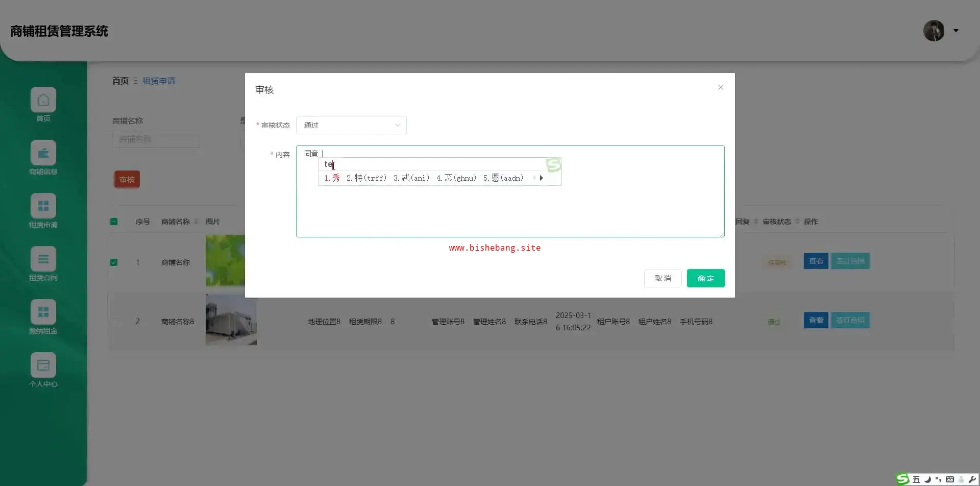The height and width of the screenshot is (486, 980).
Task: Open the building image for 商铺名称8
Action: click(231, 320)
